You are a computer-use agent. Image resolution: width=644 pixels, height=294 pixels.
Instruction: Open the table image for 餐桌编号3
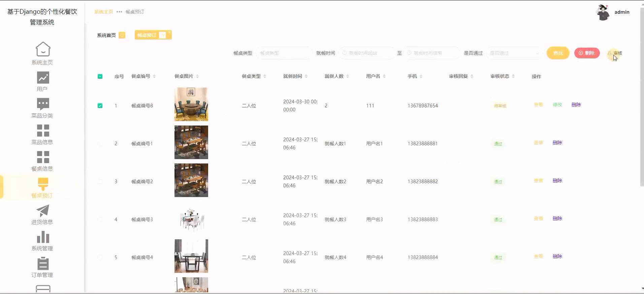pos(191,218)
